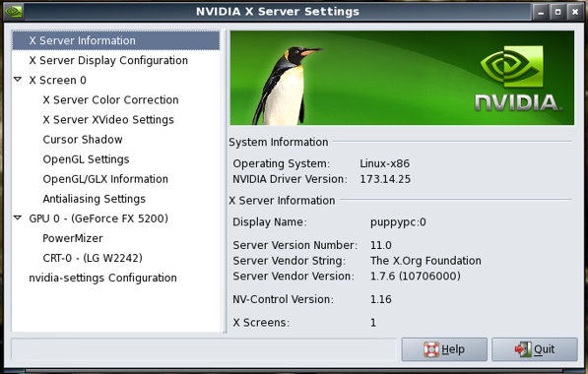Click the Server Version Number value 11.0
588x374 pixels.
[x=380, y=245]
